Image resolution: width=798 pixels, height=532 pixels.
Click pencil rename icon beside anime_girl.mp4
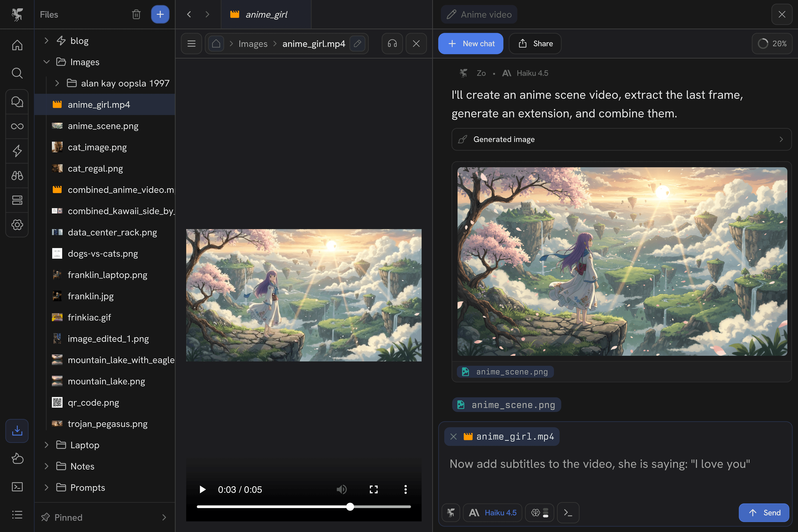tap(357, 43)
